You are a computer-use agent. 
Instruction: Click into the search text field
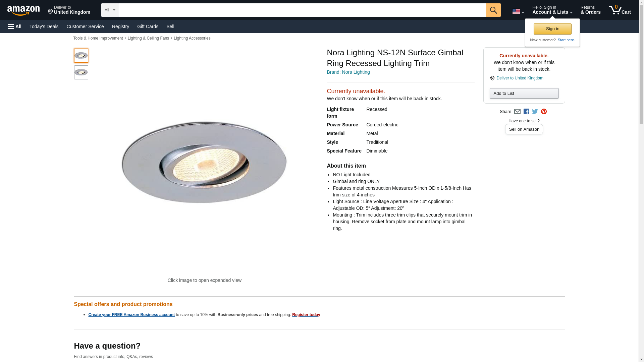pyautogui.click(x=302, y=10)
